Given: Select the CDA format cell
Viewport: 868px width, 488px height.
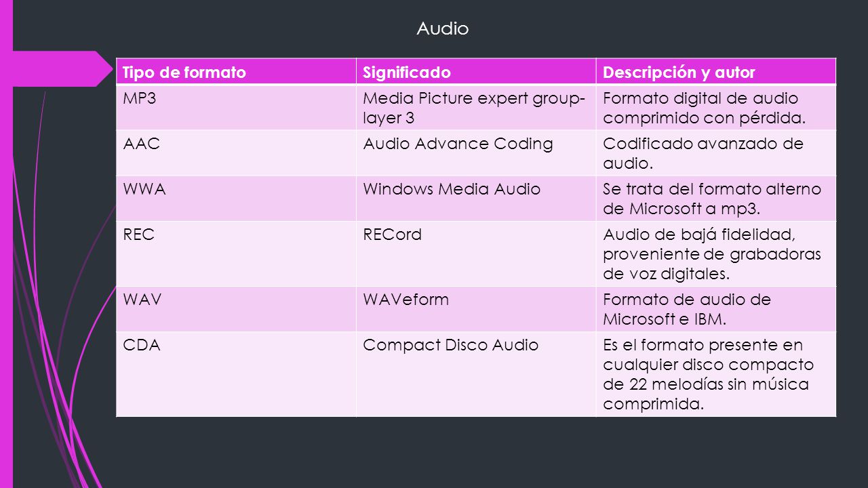Looking at the screenshot, I should (236, 374).
